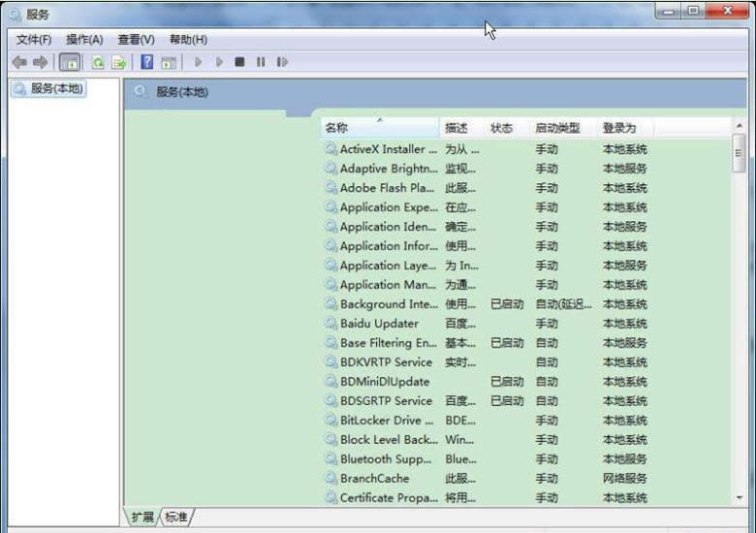Open the 文件(F) menu
756x533 pixels.
coord(34,40)
